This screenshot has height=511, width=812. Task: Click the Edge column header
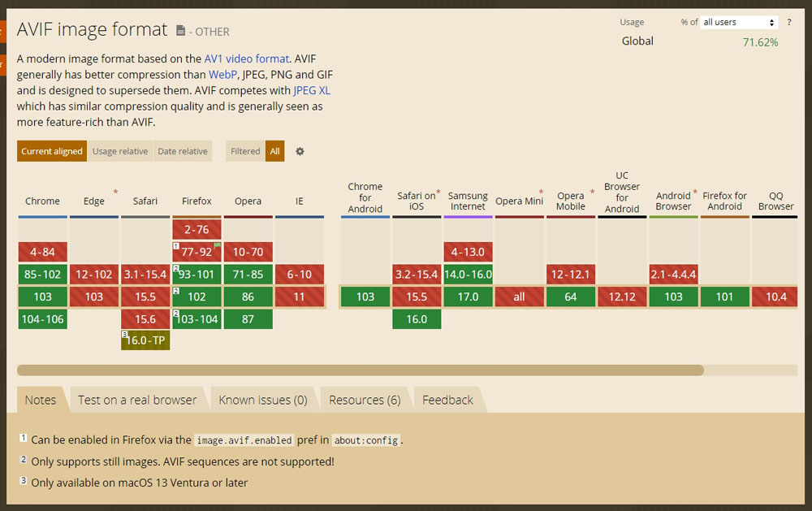pos(93,201)
